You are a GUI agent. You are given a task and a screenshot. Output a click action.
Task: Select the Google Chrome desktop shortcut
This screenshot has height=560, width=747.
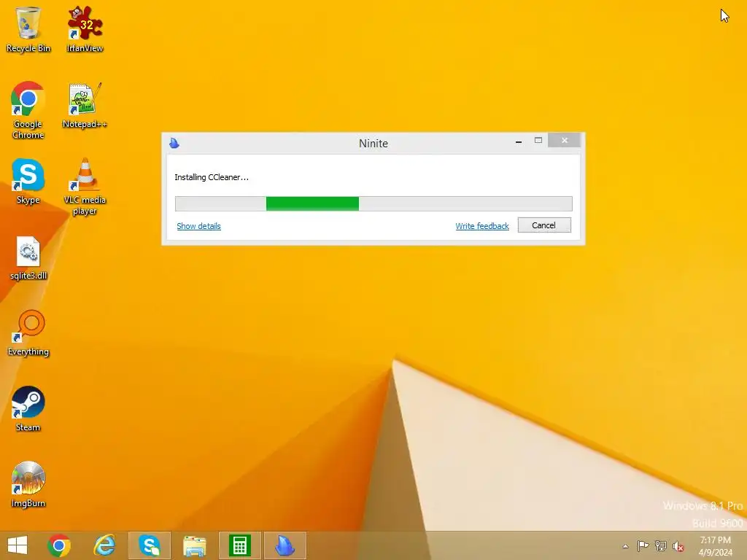(x=28, y=111)
